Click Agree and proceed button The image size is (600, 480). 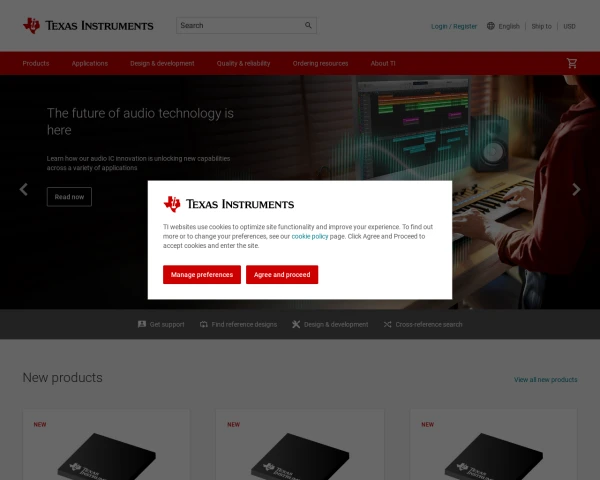click(x=282, y=274)
